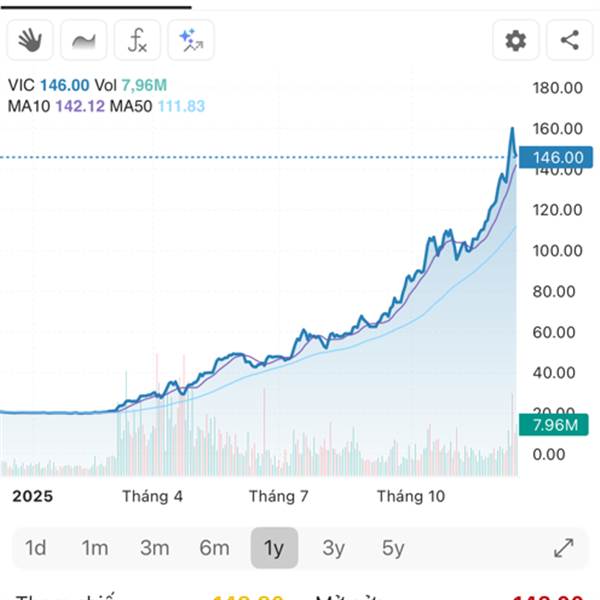Screen dimensions: 600x600
Task: Click the chart peak near 160
Action: pyautogui.click(x=512, y=129)
